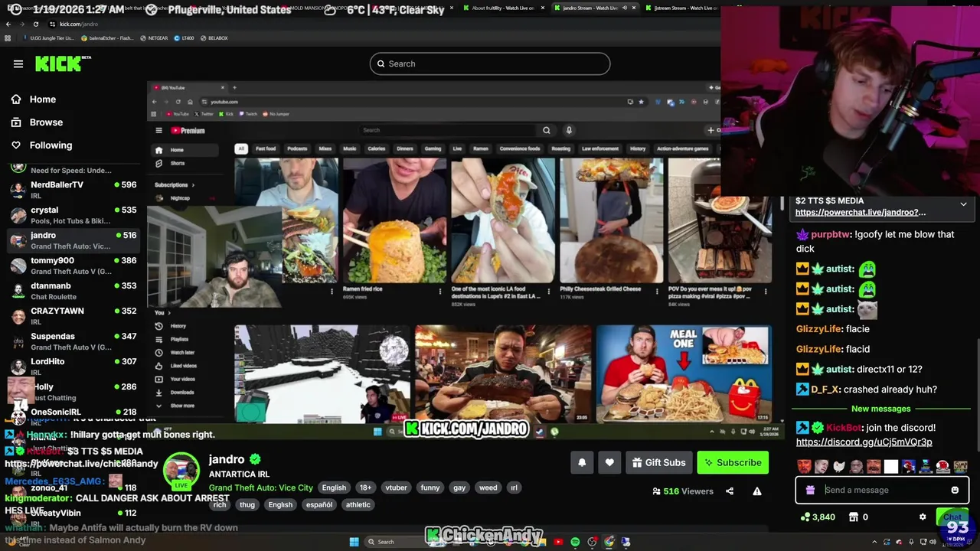Click the athletic tag
980x551 pixels.
point(358,504)
